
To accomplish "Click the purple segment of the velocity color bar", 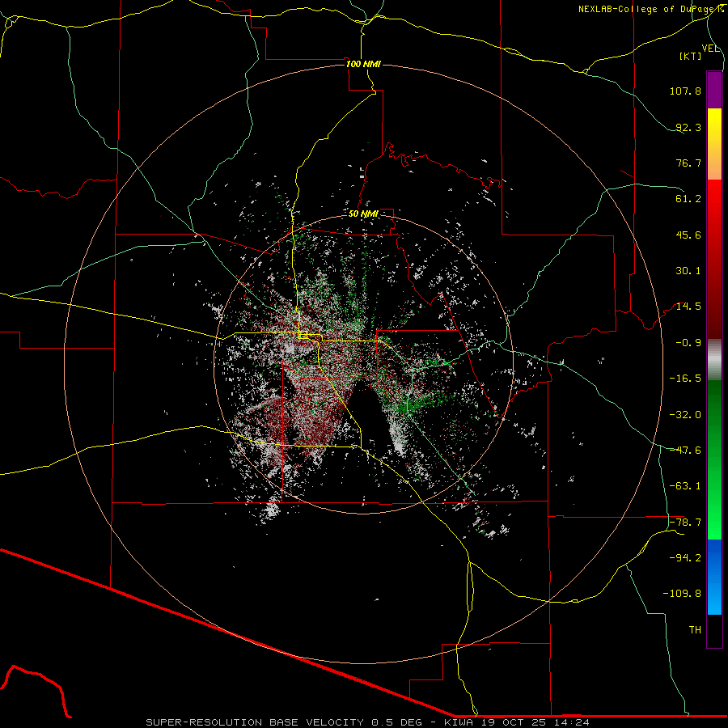I will click(714, 90).
